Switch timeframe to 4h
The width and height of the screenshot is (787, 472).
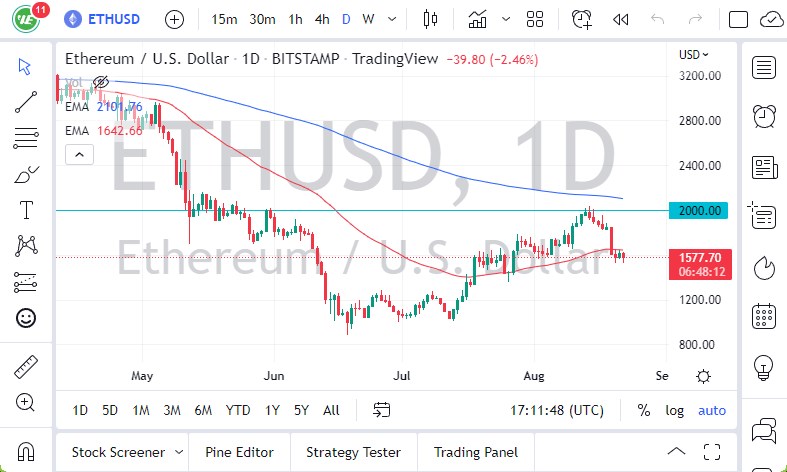tap(321, 19)
